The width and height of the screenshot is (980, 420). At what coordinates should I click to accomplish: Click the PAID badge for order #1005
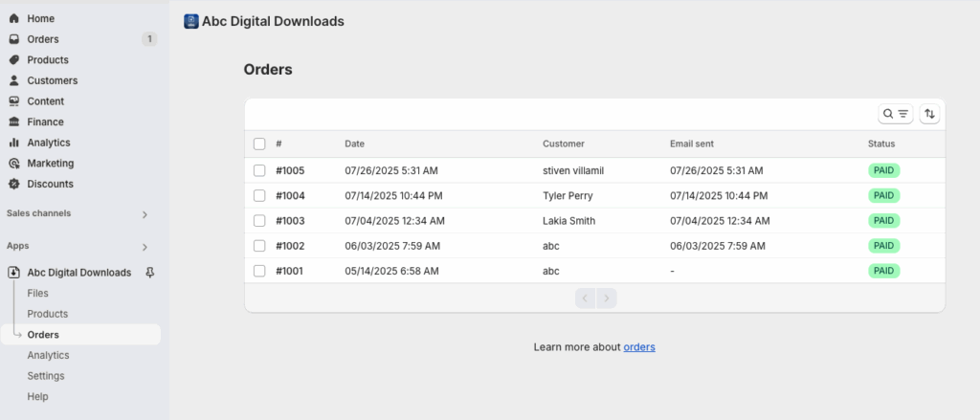883,170
